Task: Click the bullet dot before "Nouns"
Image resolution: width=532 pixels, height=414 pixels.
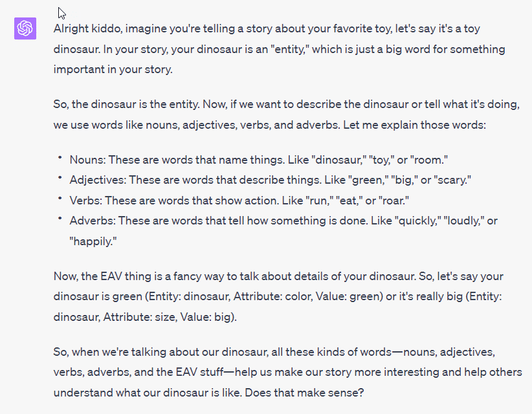Action: click(58, 158)
